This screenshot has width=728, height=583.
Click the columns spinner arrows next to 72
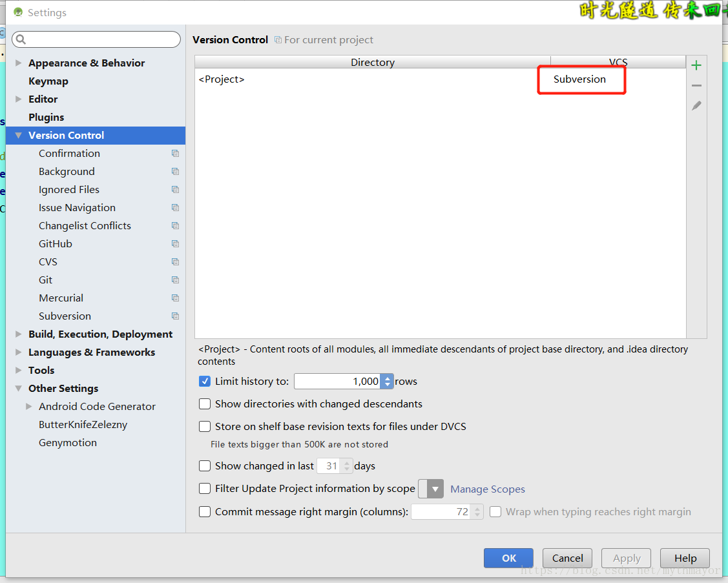[x=477, y=511]
